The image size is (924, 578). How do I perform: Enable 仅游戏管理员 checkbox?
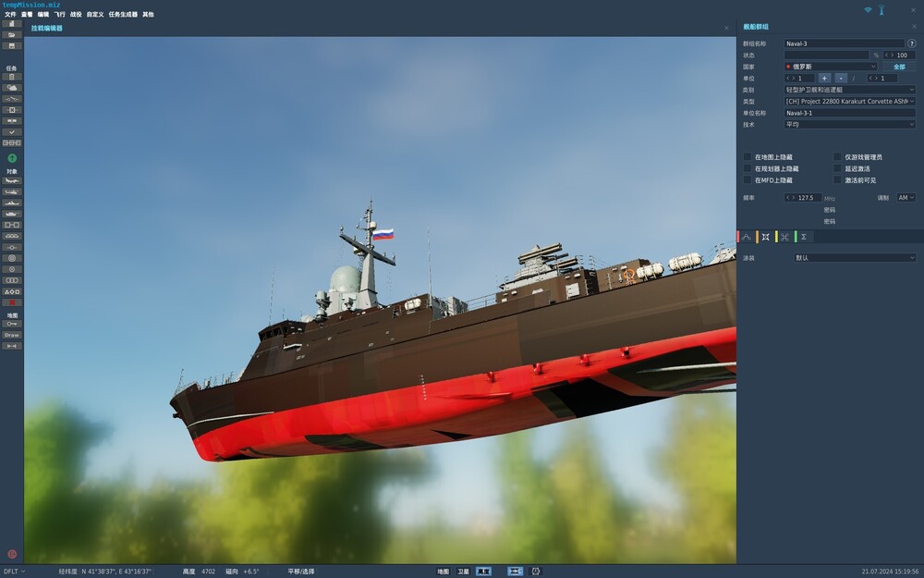click(837, 157)
